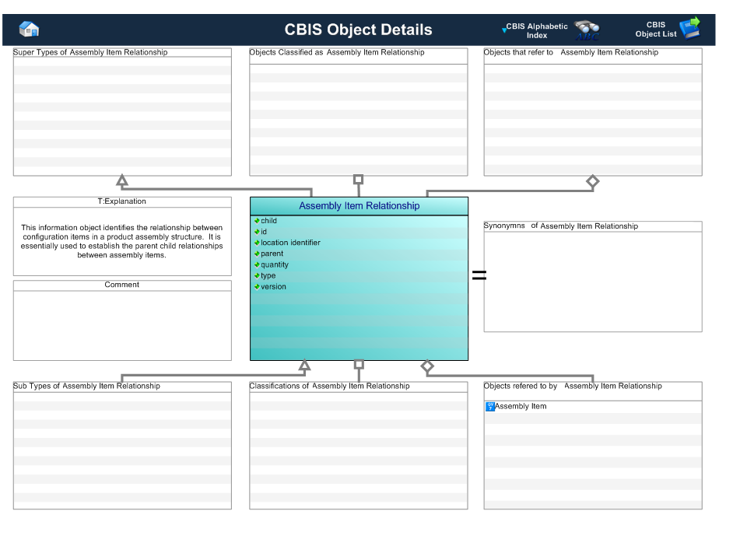Screen dimensions: 747x560
Task: Open CBIS Object List book icon
Action: coord(690,28)
